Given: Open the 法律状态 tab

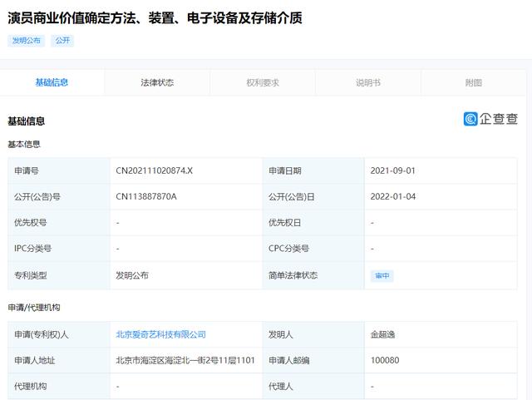Looking at the screenshot, I should point(157,82).
